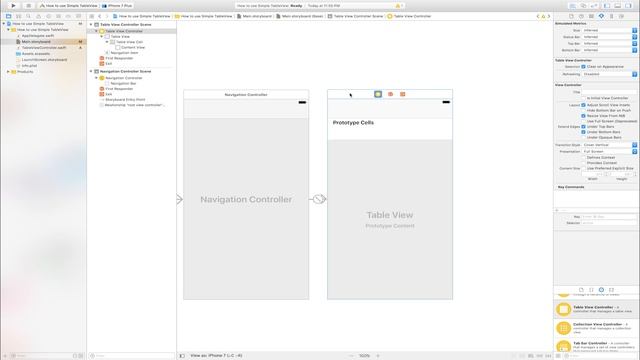Image resolution: width=640 pixels, height=360 pixels.
Task: Click the Run (play) button
Action: click(13, 6)
